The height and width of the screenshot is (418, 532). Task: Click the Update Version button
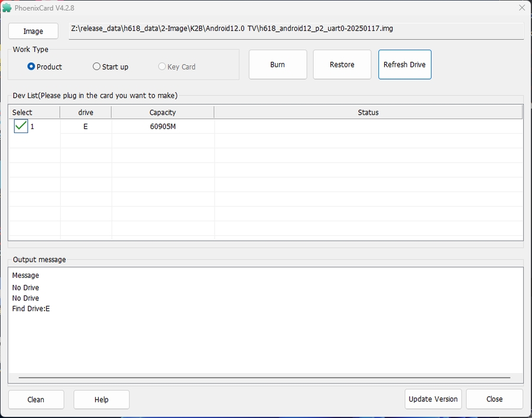[x=433, y=399]
